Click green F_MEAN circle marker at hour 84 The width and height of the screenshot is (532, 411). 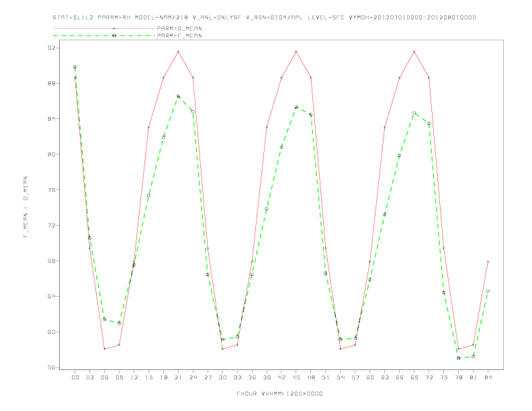pyautogui.click(x=488, y=291)
